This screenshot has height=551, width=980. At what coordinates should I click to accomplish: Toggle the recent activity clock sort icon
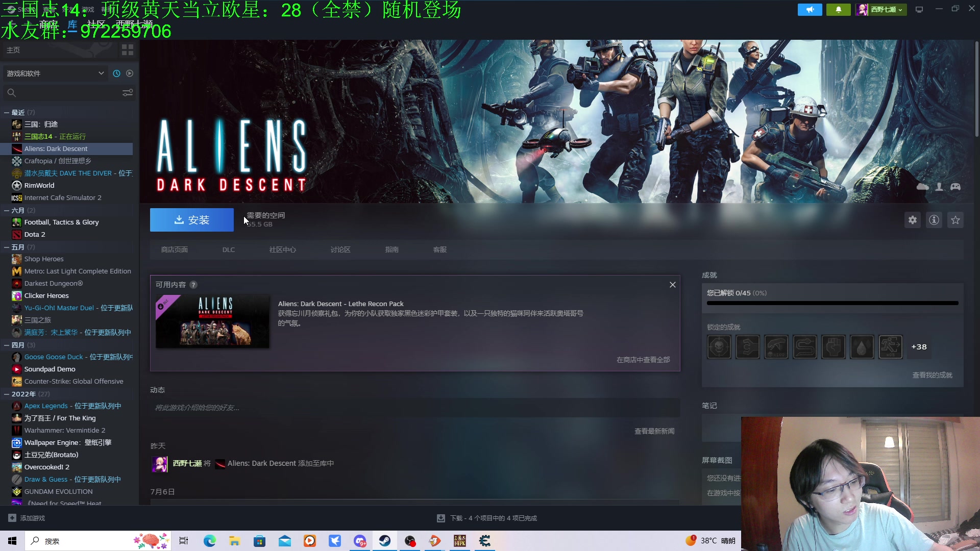tap(116, 73)
